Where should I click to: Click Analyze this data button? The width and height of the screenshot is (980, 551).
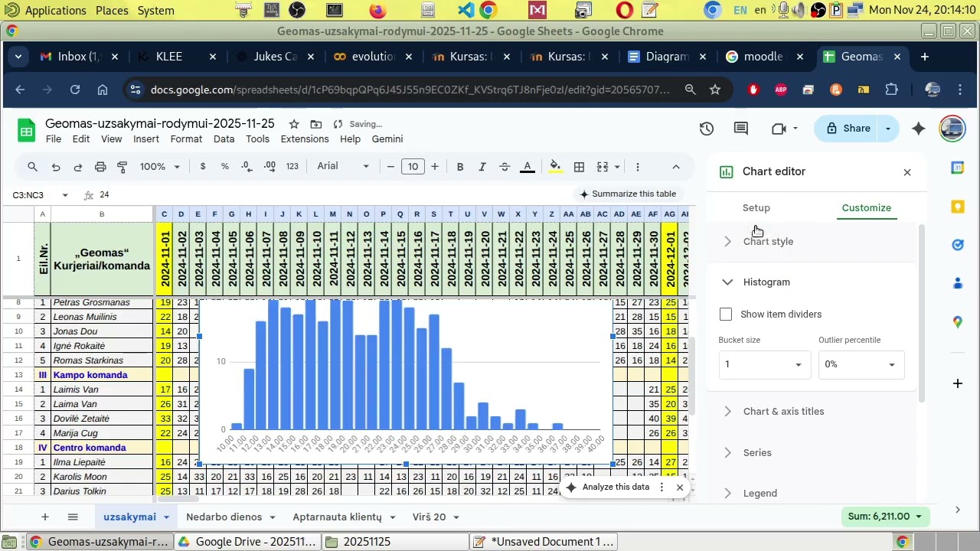(608, 487)
